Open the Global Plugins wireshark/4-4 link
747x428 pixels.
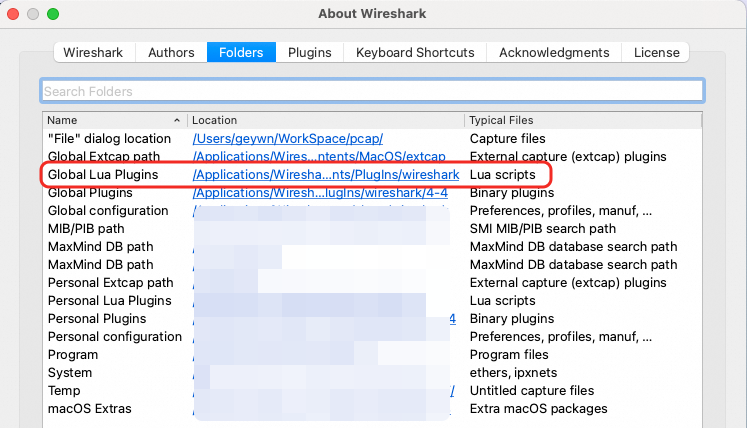click(x=320, y=193)
